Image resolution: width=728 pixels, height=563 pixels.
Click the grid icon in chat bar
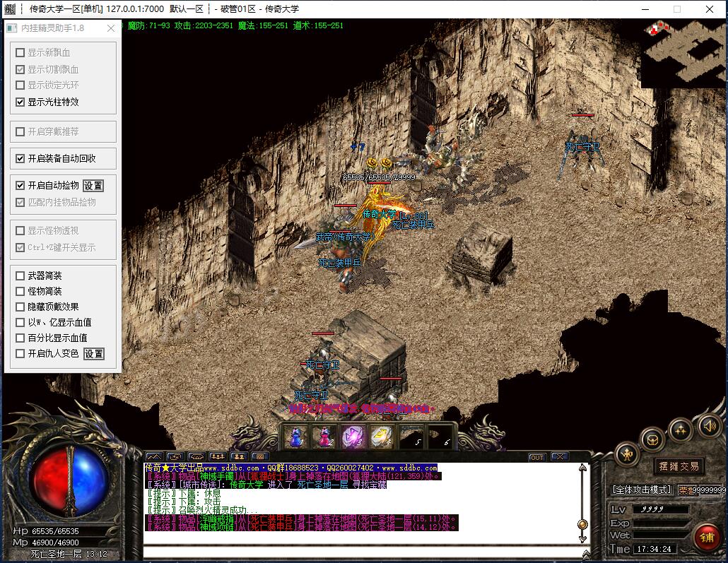[x=260, y=457]
